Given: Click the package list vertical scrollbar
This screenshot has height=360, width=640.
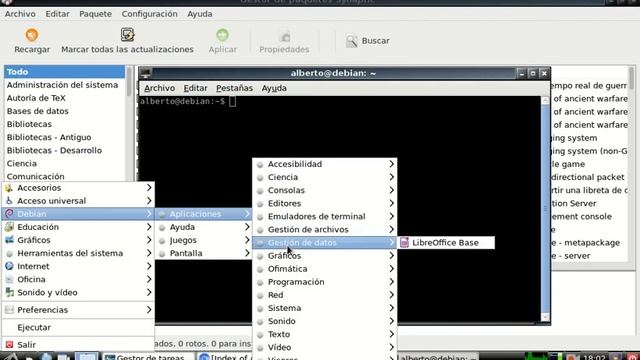Looking at the screenshot, I should tap(631, 163).
